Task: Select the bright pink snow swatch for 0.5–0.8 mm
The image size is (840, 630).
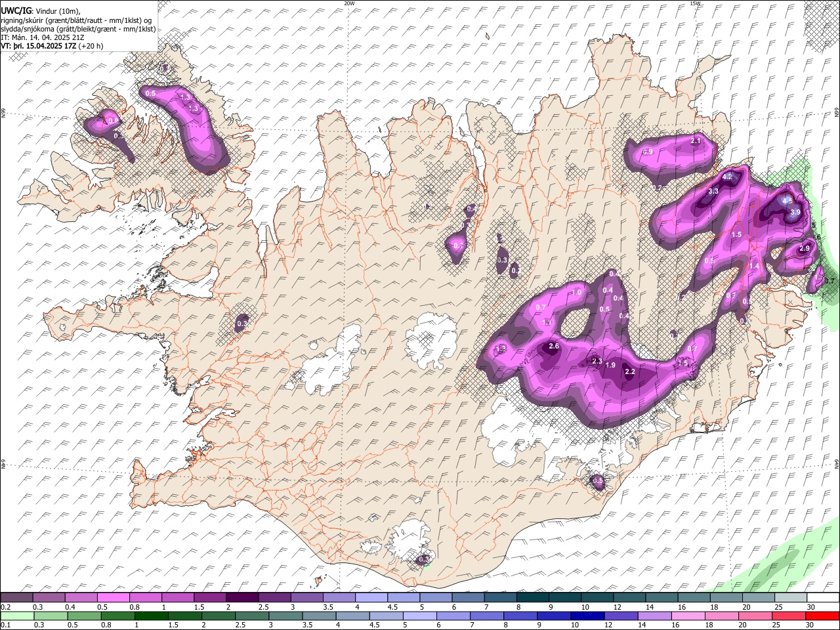Action: tap(113, 598)
